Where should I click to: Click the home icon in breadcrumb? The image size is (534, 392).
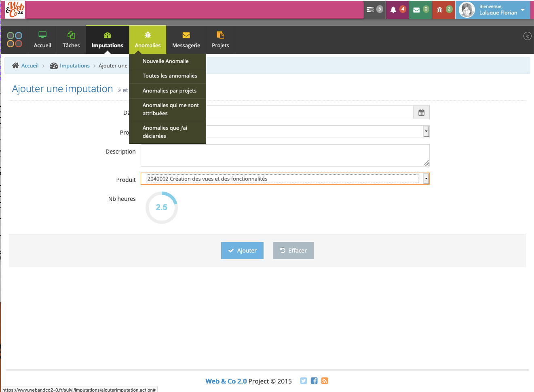[x=15, y=65]
